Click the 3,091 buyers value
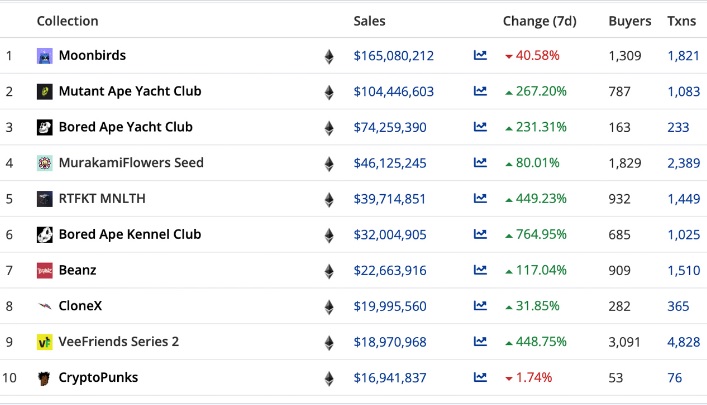 (624, 342)
